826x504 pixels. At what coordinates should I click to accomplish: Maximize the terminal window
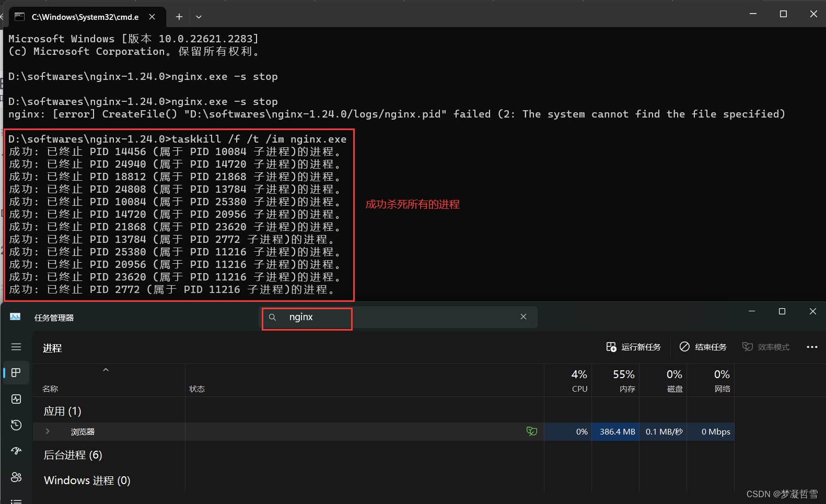pos(783,14)
